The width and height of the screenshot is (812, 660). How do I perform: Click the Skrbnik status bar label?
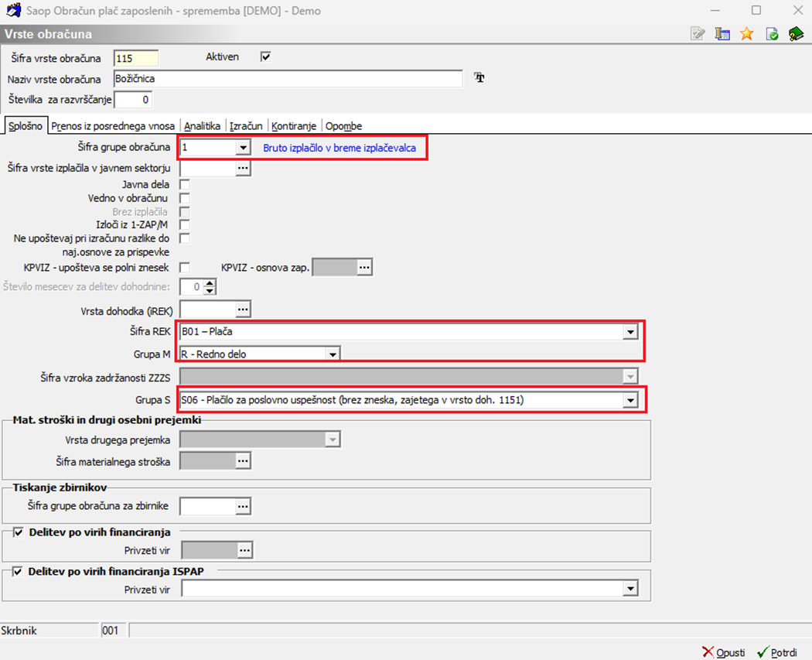tap(19, 631)
